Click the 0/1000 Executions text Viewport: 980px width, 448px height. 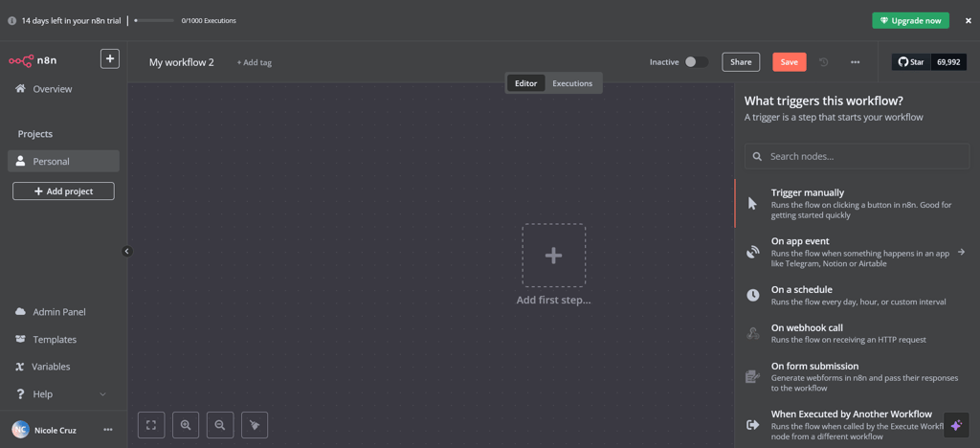point(209,21)
